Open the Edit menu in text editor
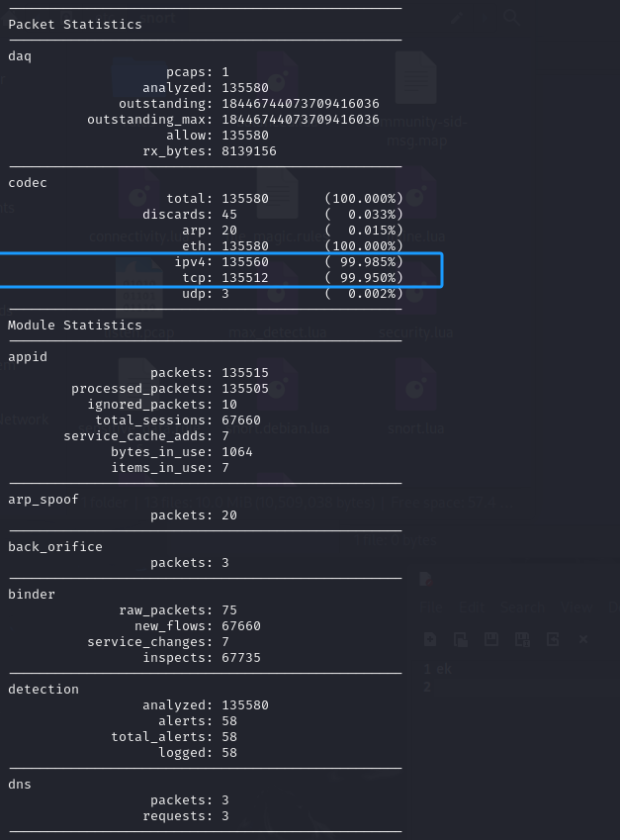 pyautogui.click(x=471, y=607)
